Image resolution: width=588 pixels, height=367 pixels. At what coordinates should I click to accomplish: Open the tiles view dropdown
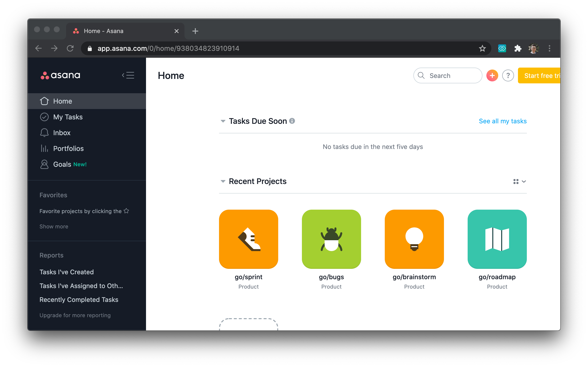(x=519, y=182)
